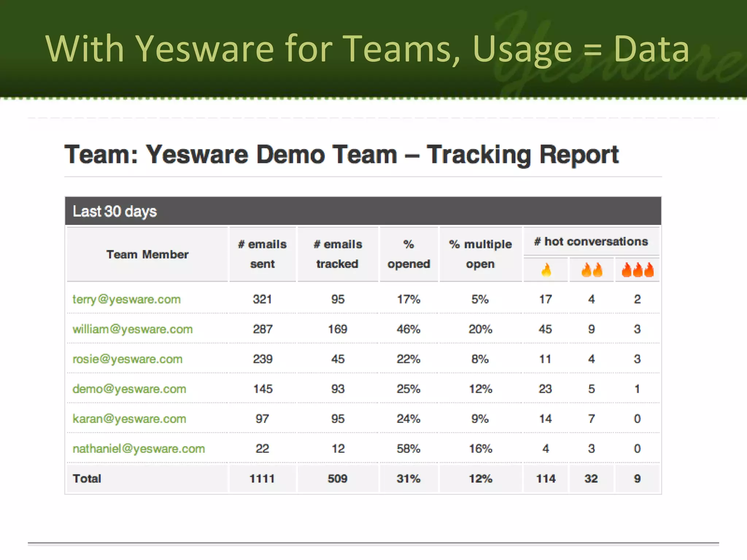Click the '# hot conversations' header

click(x=591, y=241)
